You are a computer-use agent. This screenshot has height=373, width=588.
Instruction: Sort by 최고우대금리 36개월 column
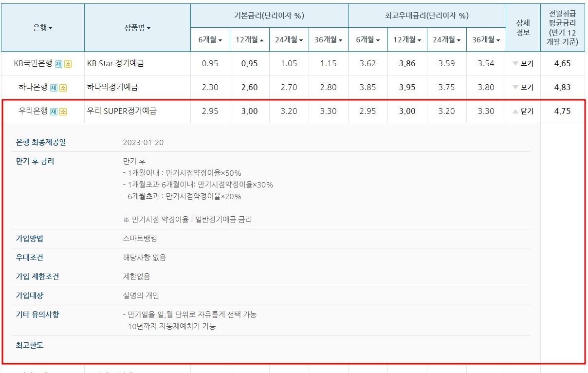486,40
